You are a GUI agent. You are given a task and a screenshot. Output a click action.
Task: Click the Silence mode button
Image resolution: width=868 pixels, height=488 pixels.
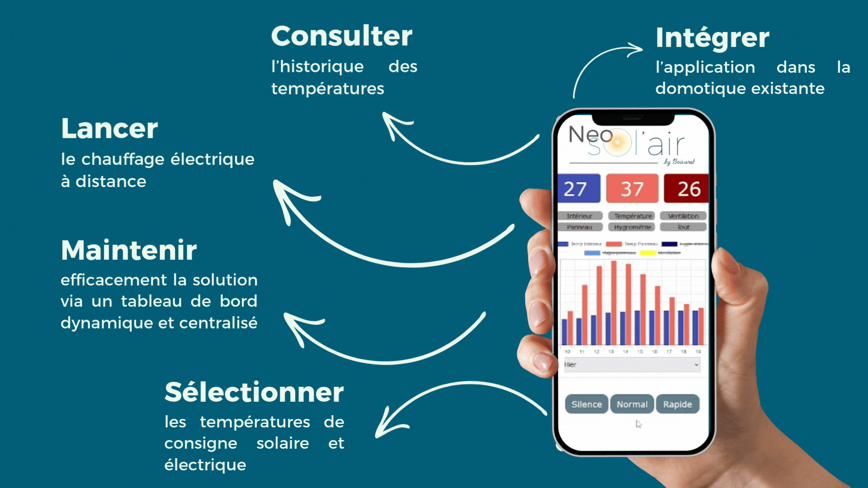(x=586, y=404)
